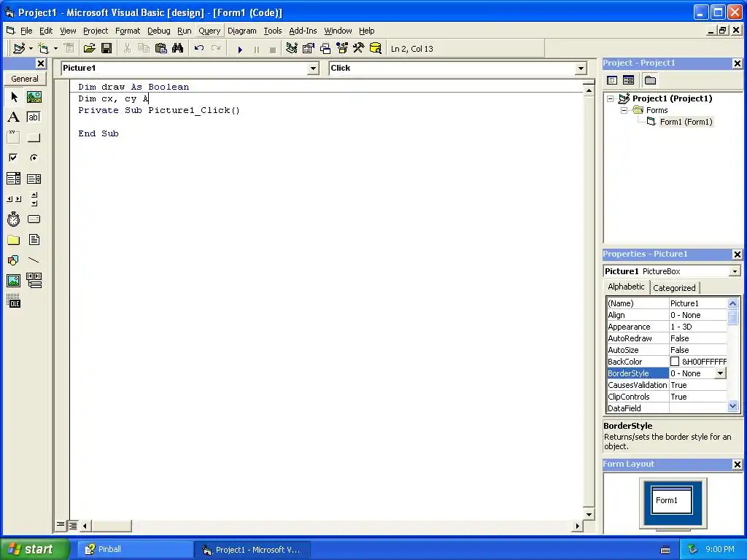Viewport: 747px width, 560px height.
Task: Select the HScrollBar control in the toolbox
Action: click(x=14, y=199)
